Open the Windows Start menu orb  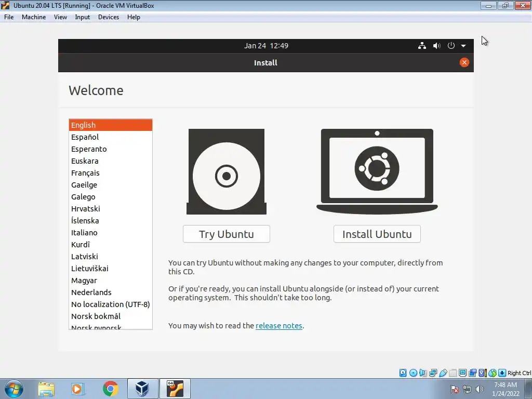point(14,389)
